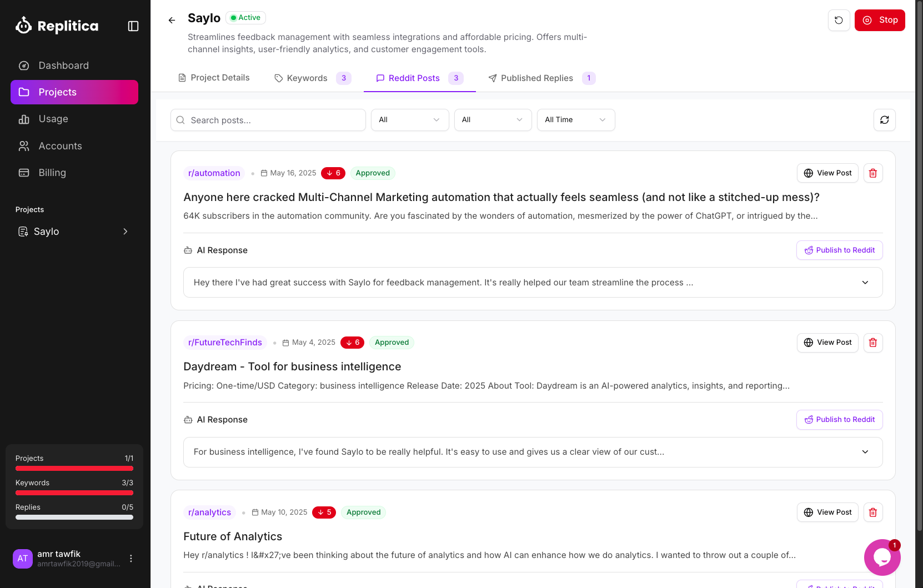The image size is (923, 588).
Task: Click the downvote badge 6 on the r/automation post
Action: 333,173
